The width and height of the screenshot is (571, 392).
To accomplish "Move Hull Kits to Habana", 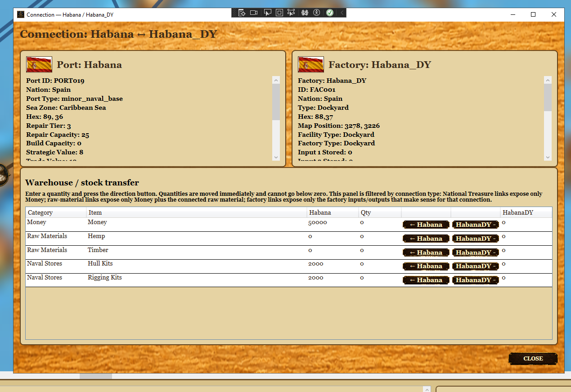I will point(426,266).
